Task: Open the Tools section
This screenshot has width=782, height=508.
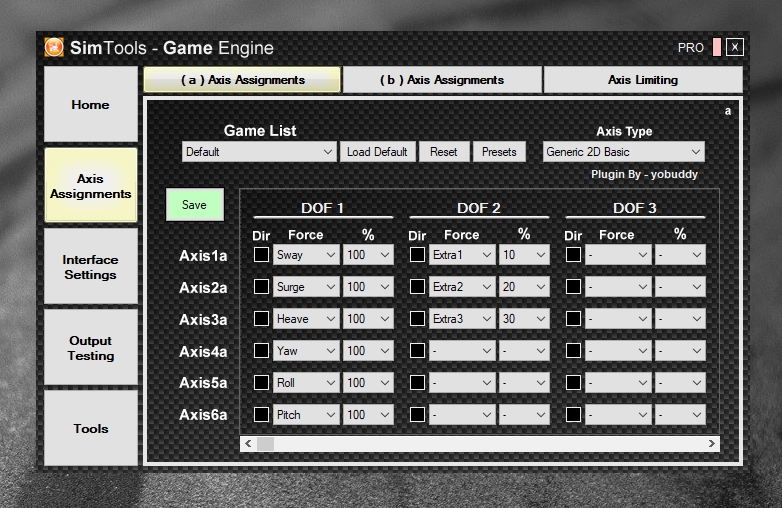Action: click(91, 428)
